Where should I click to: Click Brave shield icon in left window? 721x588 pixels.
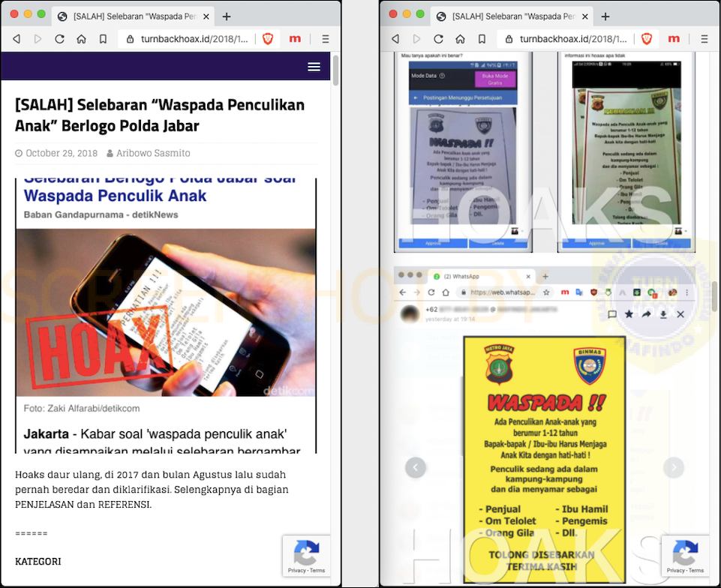pyautogui.click(x=268, y=39)
